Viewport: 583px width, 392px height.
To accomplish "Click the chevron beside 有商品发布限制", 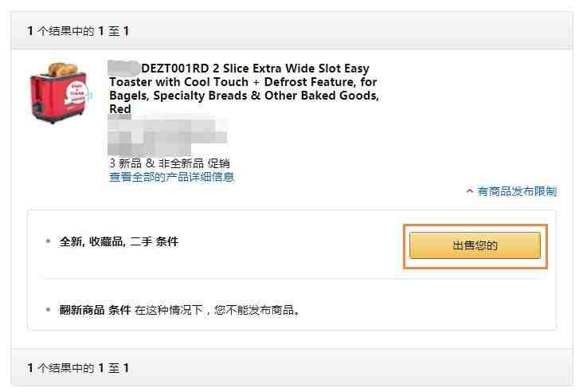I will pos(470,191).
